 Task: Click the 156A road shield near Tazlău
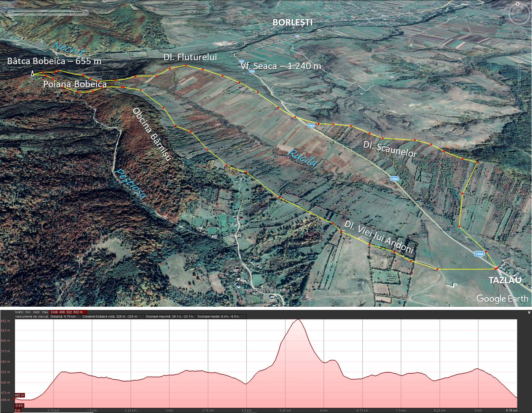pos(479,254)
